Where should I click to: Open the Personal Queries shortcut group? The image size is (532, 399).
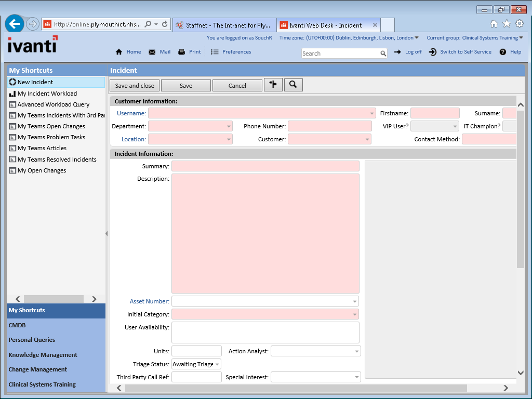56,340
